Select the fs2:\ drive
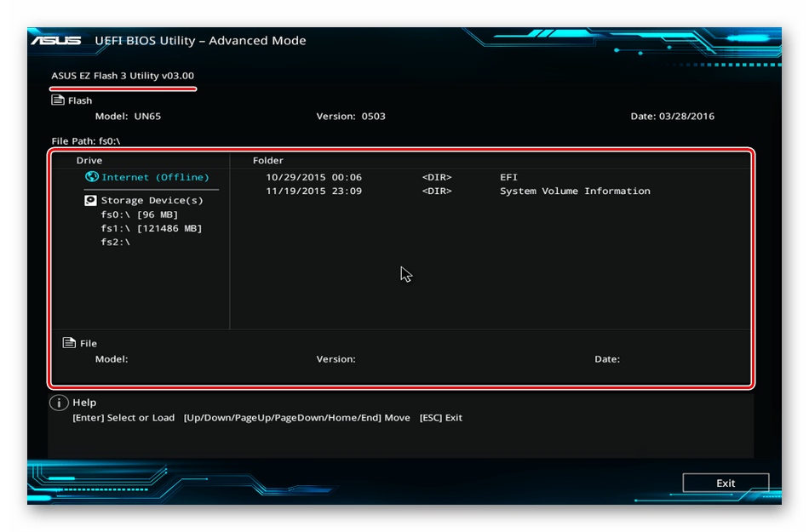809x532 pixels. pyautogui.click(x=116, y=242)
